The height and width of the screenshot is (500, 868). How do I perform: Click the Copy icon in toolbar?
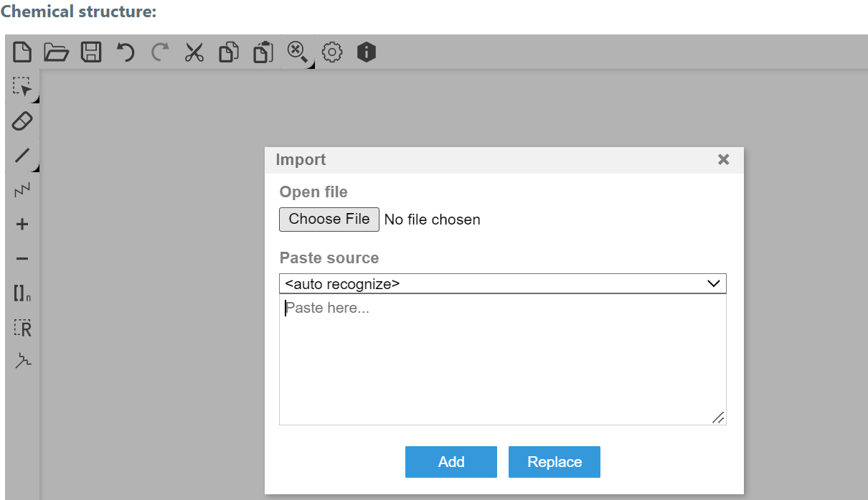point(229,52)
